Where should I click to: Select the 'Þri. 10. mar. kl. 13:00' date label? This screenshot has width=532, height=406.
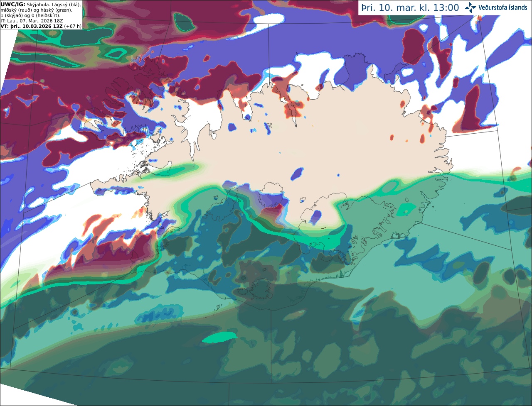(410, 8)
